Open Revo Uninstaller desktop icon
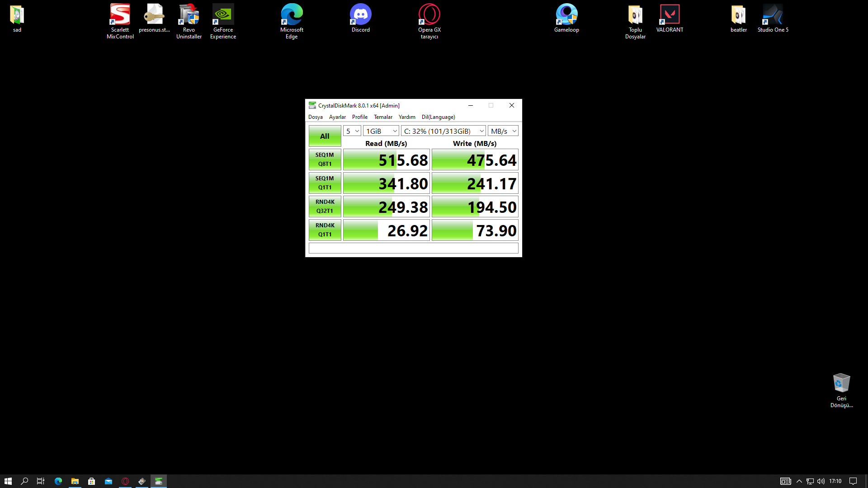The width and height of the screenshot is (868, 488). (x=189, y=15)
